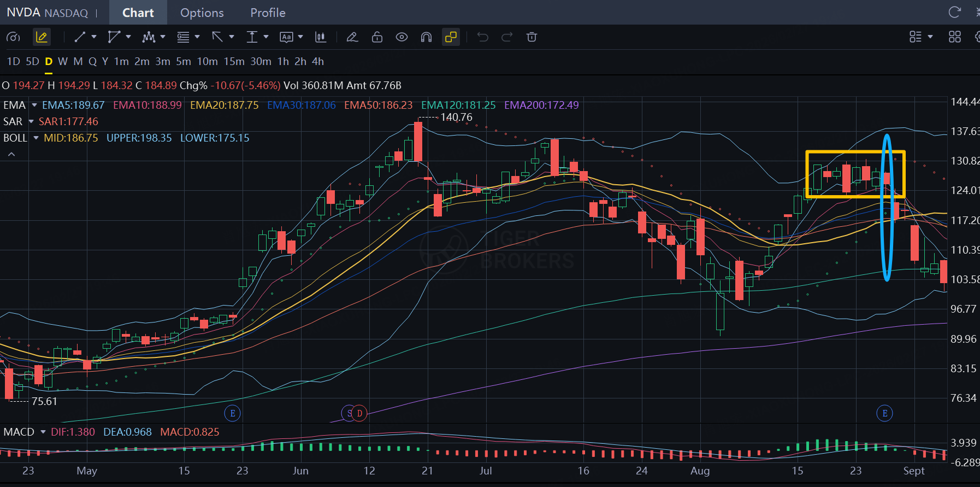Toggle the highlighted drawing mode pencil button
The image size is (980, 487).
[x=42, y=37]
